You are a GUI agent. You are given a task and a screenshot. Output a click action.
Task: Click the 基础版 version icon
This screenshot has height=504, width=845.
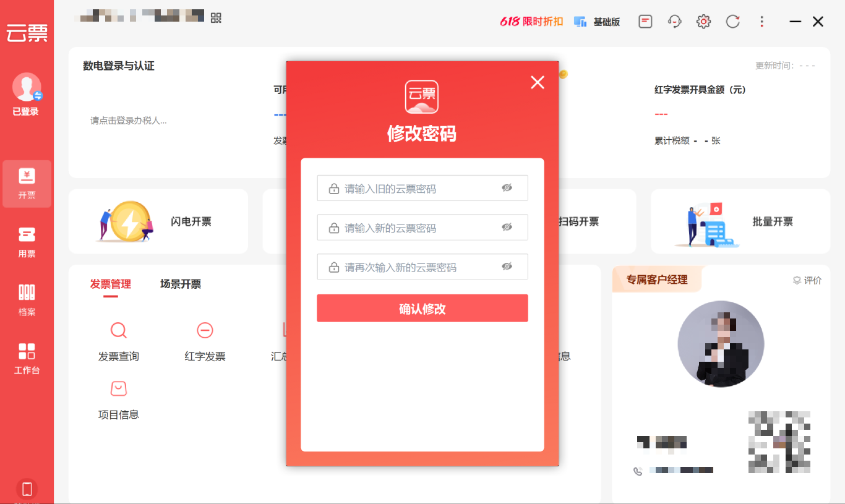[x=580, y=22]
